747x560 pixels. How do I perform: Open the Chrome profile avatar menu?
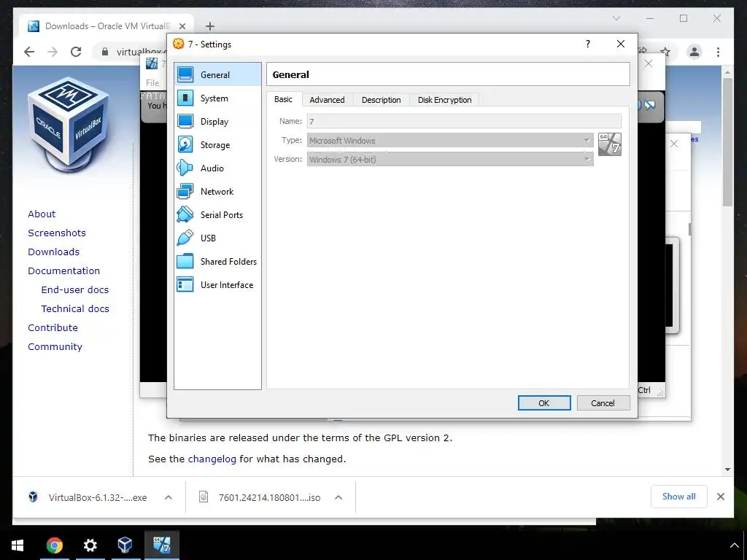pyautogui.click(x=694, y=52)
